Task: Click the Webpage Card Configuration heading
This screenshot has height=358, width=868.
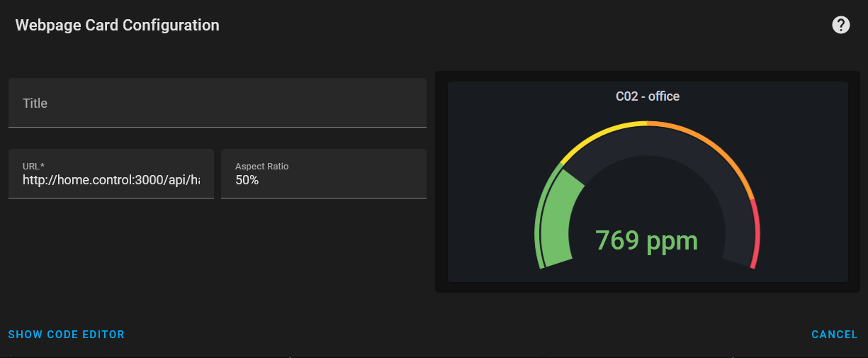Action: [117, 26]
